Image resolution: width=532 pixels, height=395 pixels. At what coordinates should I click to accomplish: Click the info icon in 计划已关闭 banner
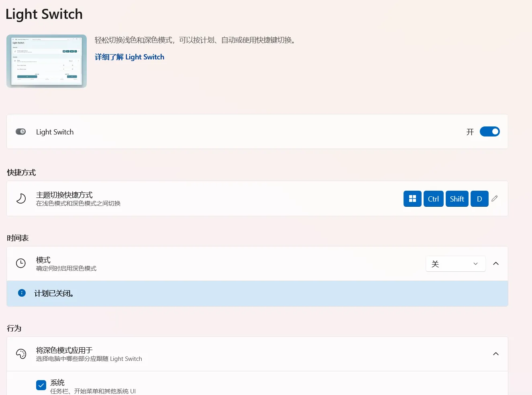pyautogui.click(x=22, y=293)
